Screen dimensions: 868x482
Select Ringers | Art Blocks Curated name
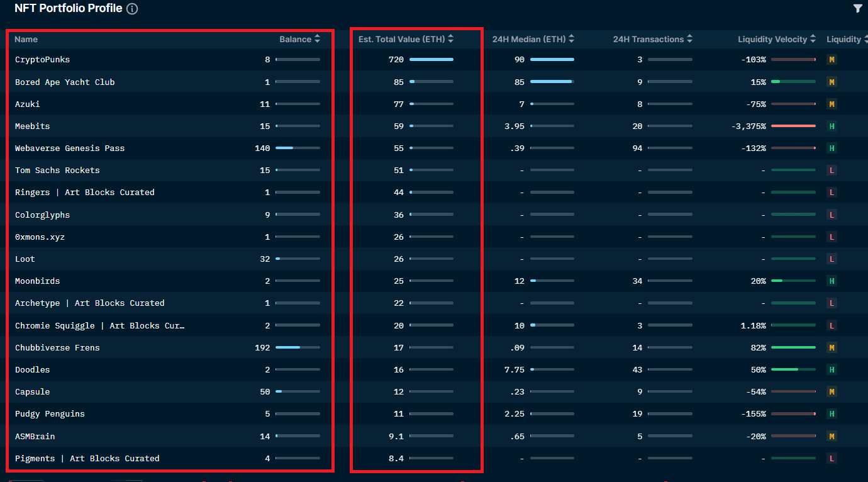tap(85, 193)
